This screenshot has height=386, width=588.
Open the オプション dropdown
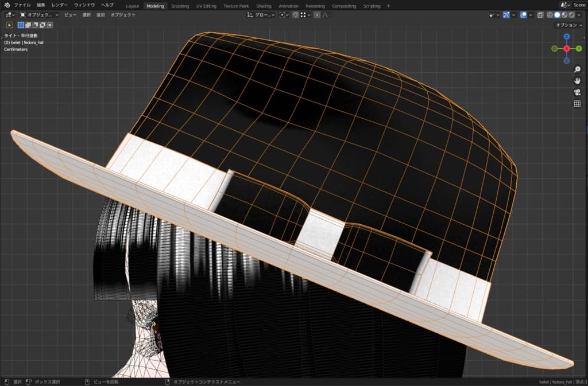pyautogui.click(x=568, y=25)
